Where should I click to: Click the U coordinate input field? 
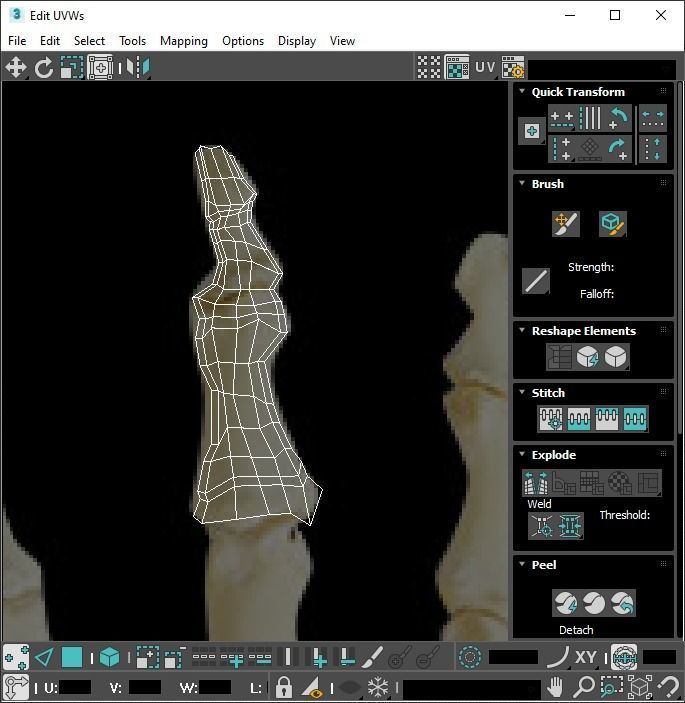pyautogui.click(x=74, y=687)
